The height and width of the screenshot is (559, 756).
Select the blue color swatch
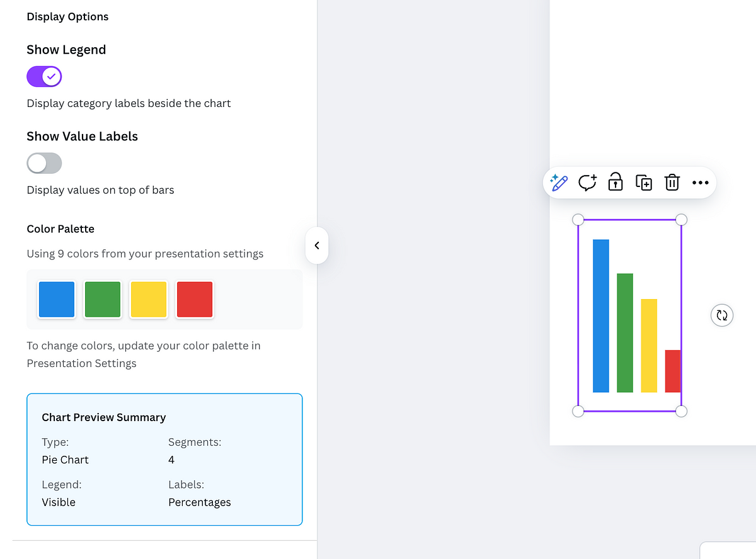[x=57, y=300]
